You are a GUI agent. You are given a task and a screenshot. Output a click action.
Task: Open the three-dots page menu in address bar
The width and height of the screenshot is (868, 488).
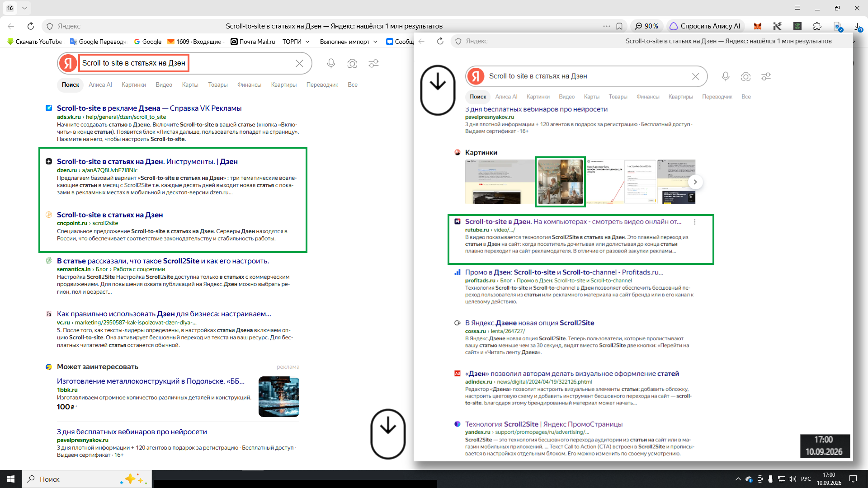click(607, 26)
